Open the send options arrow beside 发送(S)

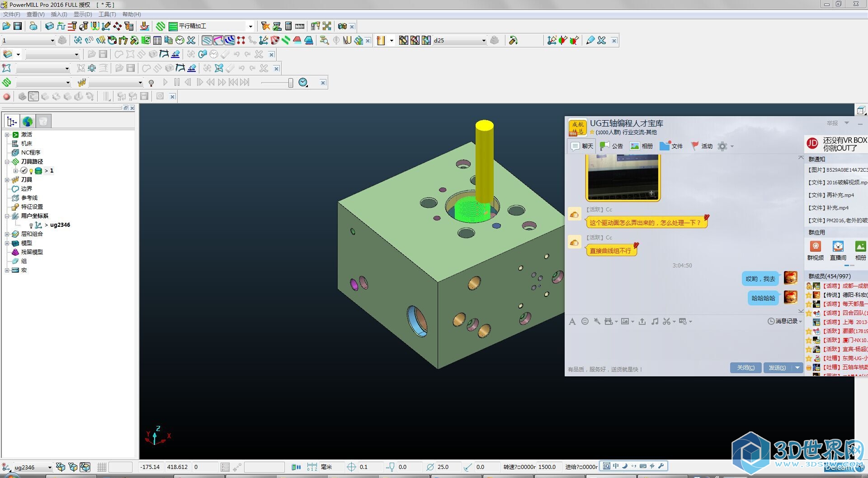[x=797, y=368]
